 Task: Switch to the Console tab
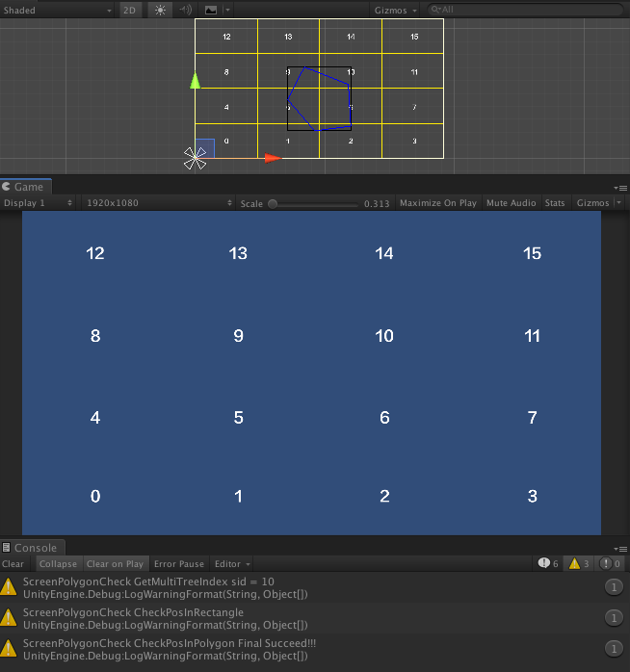(x=32, y=548)
